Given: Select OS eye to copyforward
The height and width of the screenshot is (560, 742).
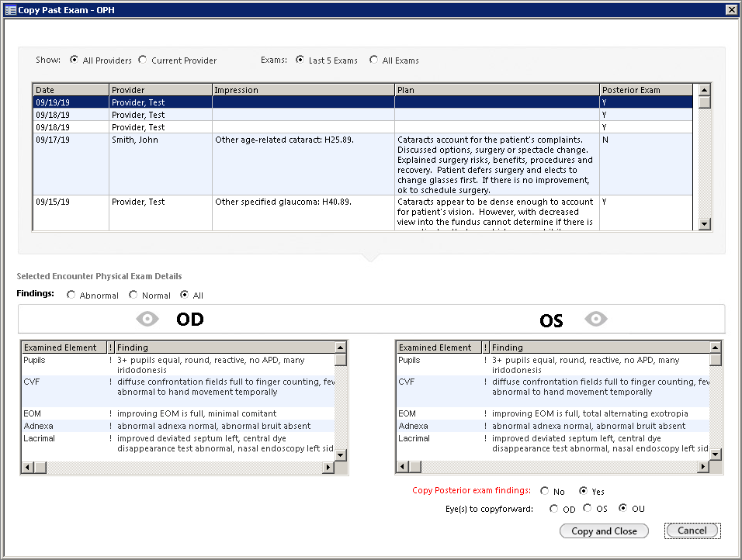Looking at the screenshot, I should 588,508.
